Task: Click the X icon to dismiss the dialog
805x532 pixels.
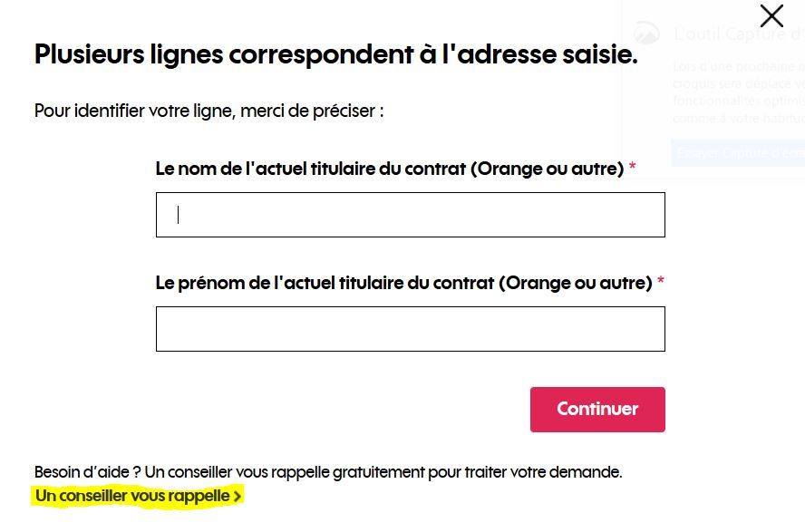Action: click(771, 15)
